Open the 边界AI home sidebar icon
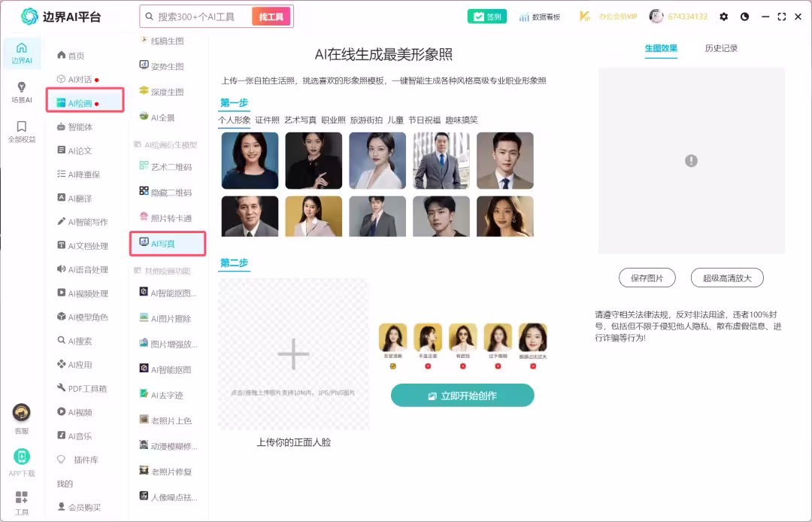Image resolution: width=812 pixels, height=522 pixels. coord(21,53)
